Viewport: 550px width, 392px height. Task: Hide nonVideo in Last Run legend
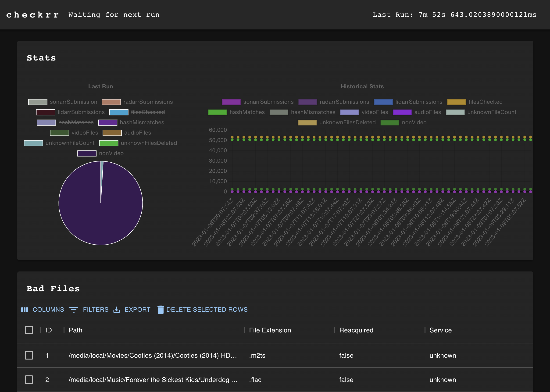[x=100, y=153]
